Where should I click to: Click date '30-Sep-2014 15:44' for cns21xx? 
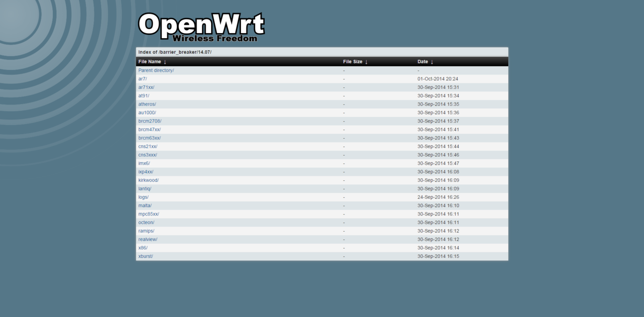[438, 147]
